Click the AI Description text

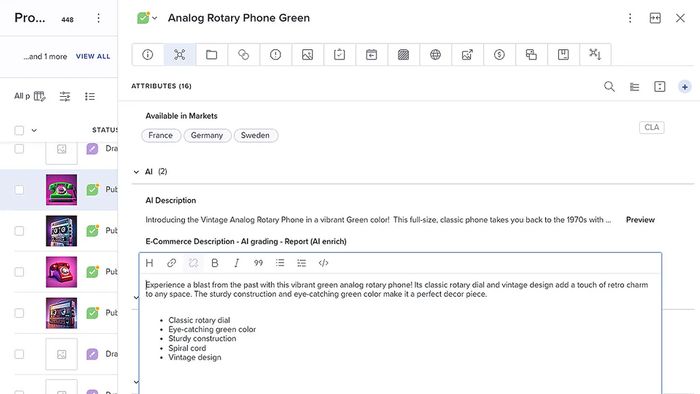point(378,220)
